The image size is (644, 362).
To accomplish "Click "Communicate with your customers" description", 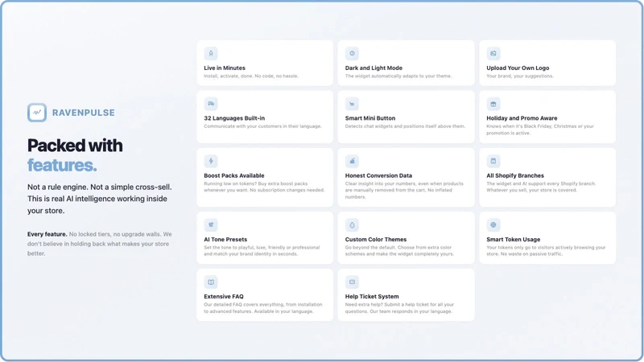I will (263, 126).
